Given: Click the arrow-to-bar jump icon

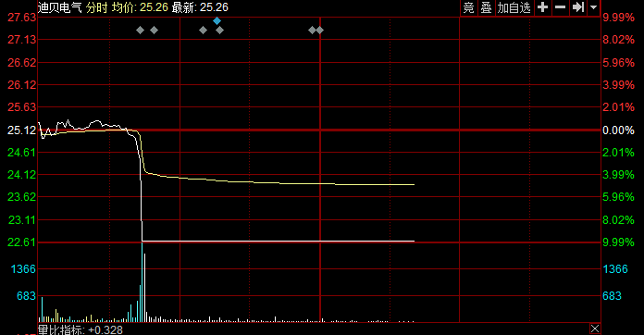Looking at the screenshot, I should [x=578, y=7].
